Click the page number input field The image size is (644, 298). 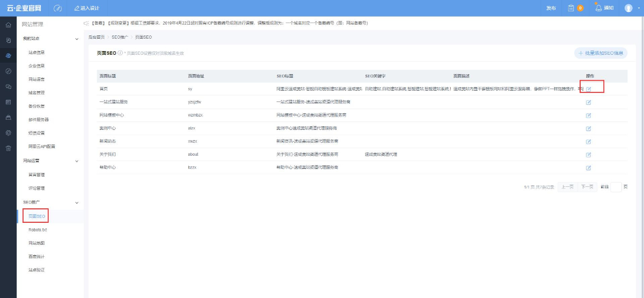616,187
